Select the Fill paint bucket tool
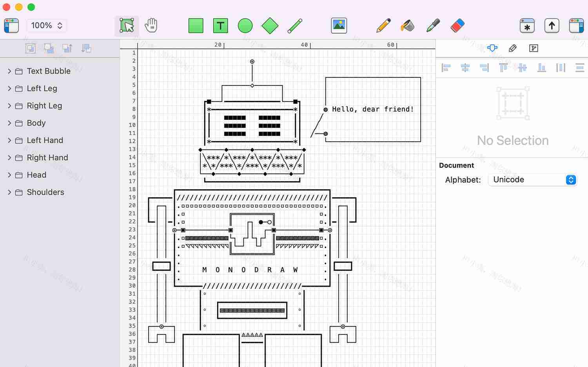 [408, 25]
